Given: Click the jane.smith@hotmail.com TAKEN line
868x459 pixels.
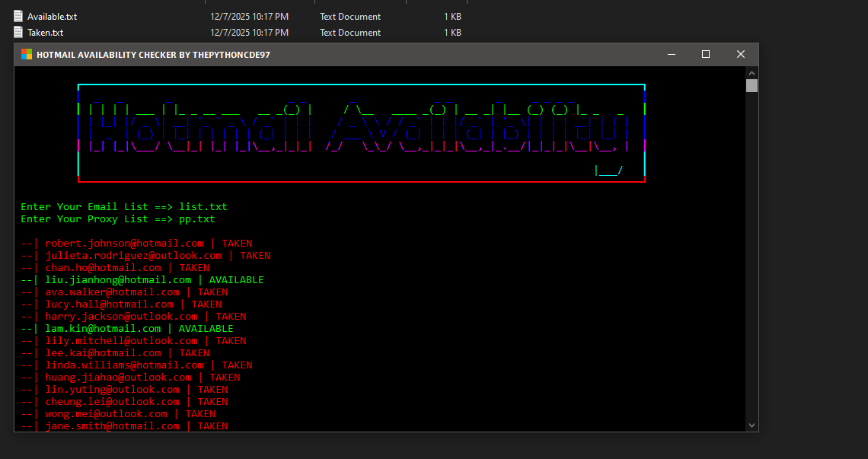Looking at the screenshot, I should [x=125, y=426].
